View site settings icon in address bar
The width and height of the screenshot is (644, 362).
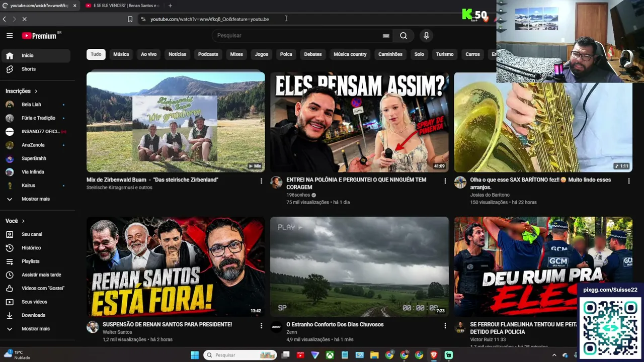point(143,19)
